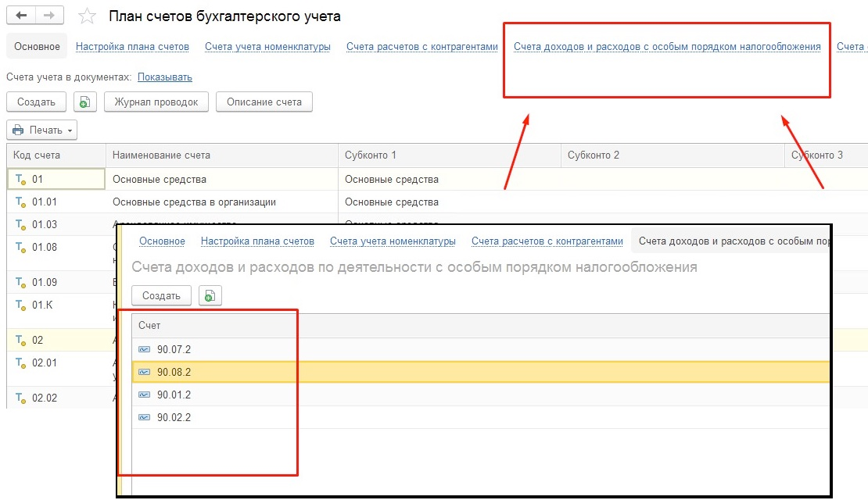
Task: Select active Счета доходов и расходов tab in overlay
Action: [730, 241]
